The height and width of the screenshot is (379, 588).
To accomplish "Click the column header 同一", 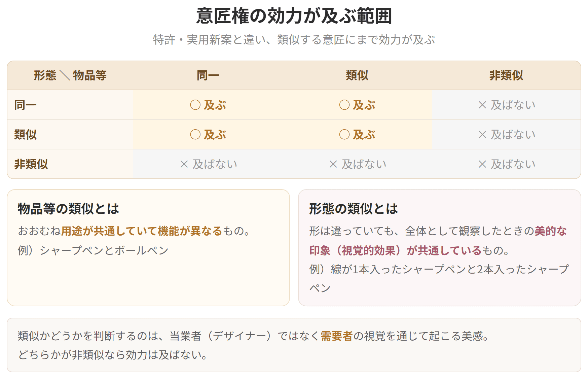I will click(208, 75).
